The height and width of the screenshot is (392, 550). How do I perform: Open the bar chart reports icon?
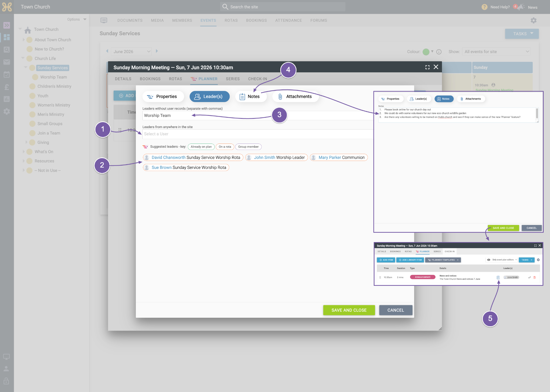[7, 99]
